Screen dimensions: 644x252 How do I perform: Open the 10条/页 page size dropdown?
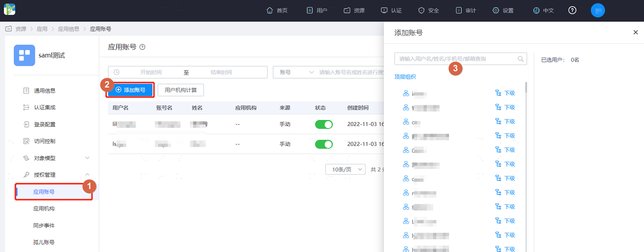tap(345, 169)
